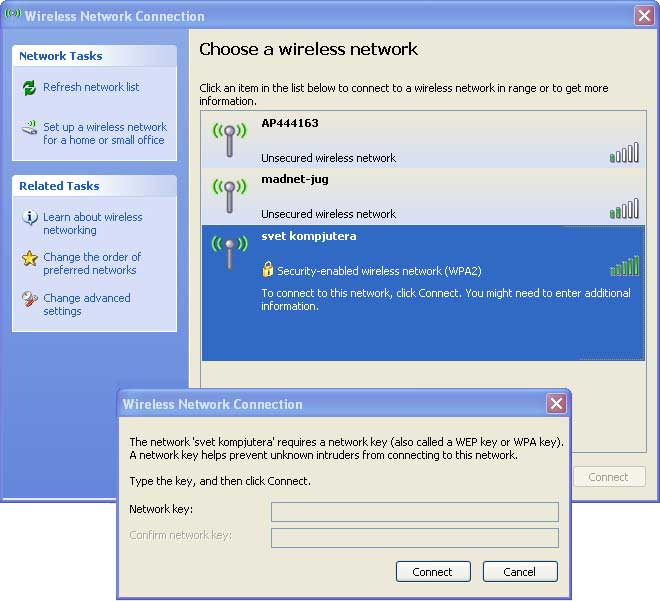Select the madnet-jug network name

(295, 179)
